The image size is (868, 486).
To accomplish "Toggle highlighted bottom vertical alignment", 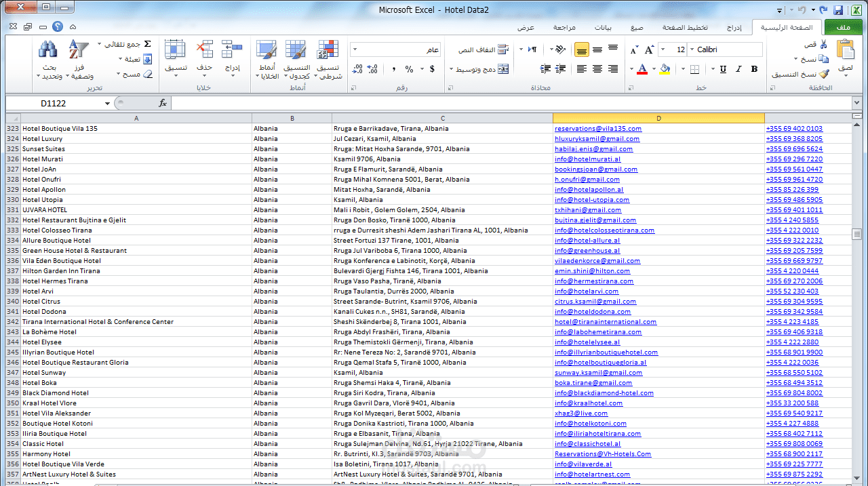I will 582,49.
